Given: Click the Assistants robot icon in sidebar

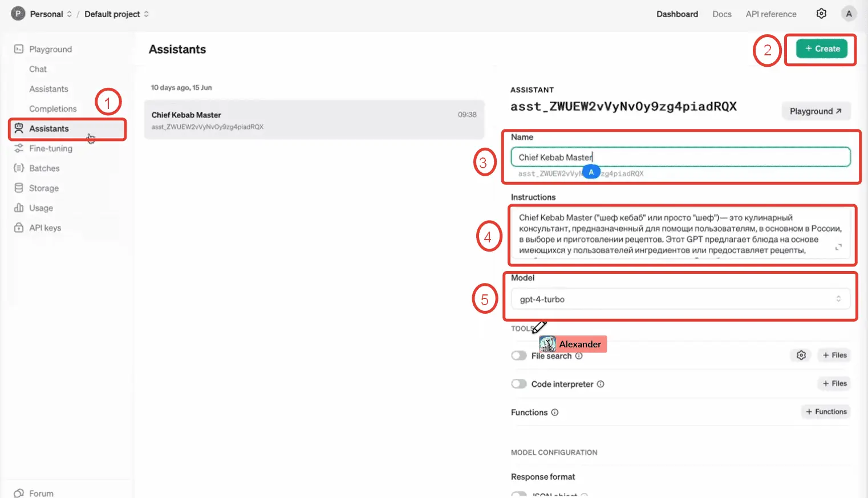Looking at the screenshot, I should point(19,128).
